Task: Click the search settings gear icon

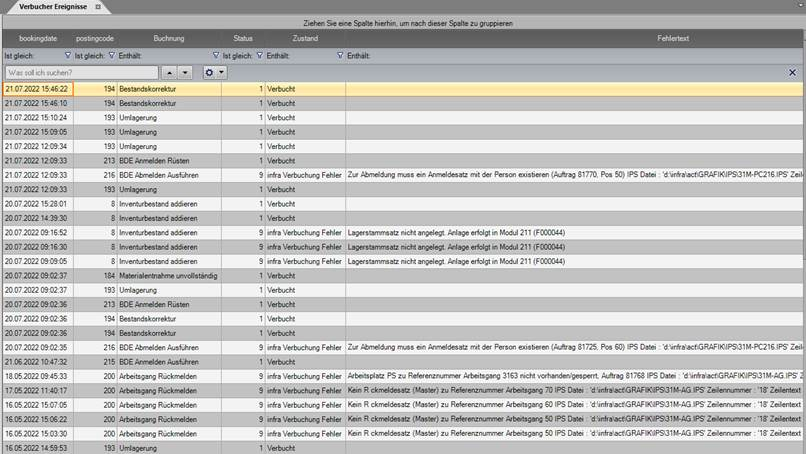Action: pyautogui.click(x=209, y=73)
